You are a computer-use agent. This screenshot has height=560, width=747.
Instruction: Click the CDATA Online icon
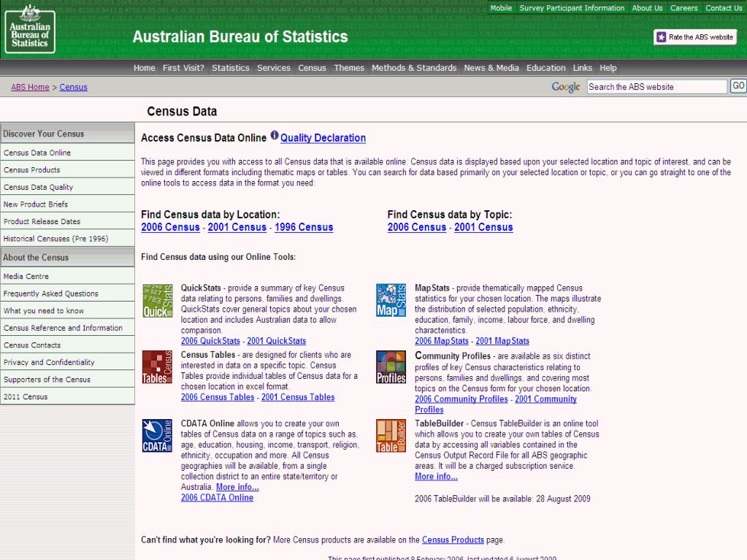coord(157,435)
